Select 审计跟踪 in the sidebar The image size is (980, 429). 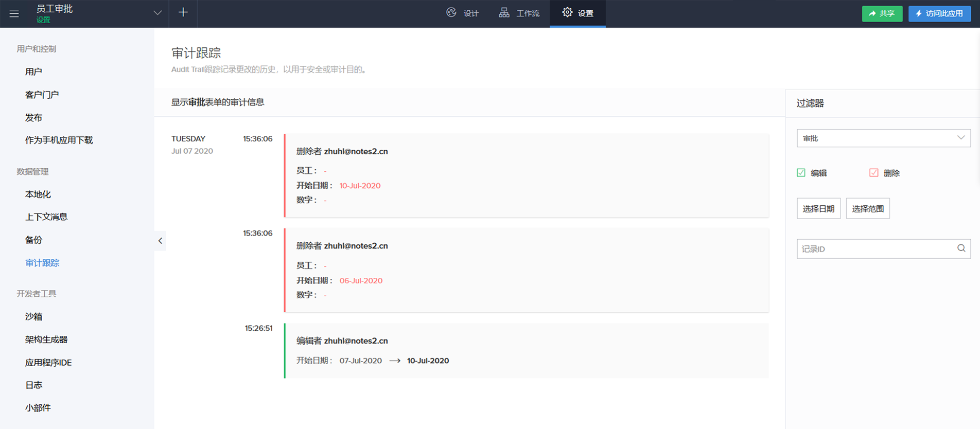coord(42,263)
